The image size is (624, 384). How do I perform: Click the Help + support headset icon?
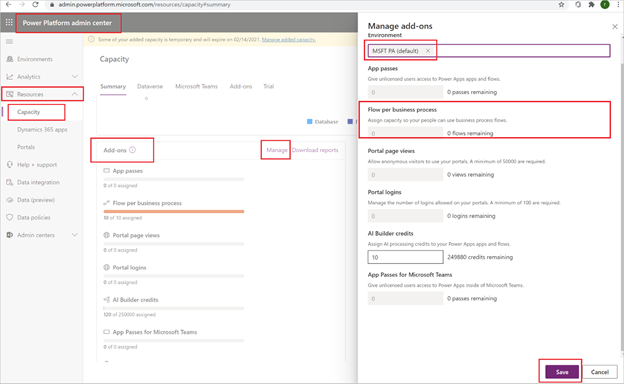click(10, 165)
